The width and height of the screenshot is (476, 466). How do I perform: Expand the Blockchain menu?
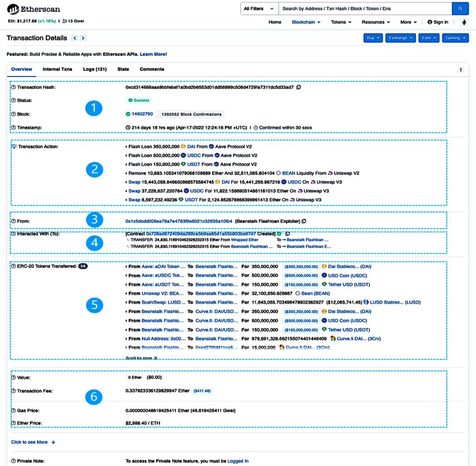point(306,22)
